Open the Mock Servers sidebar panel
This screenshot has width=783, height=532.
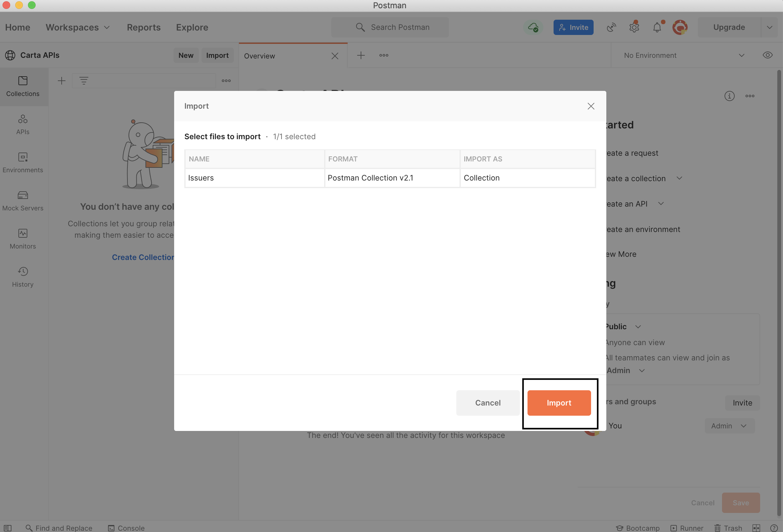tap(23, 201)
